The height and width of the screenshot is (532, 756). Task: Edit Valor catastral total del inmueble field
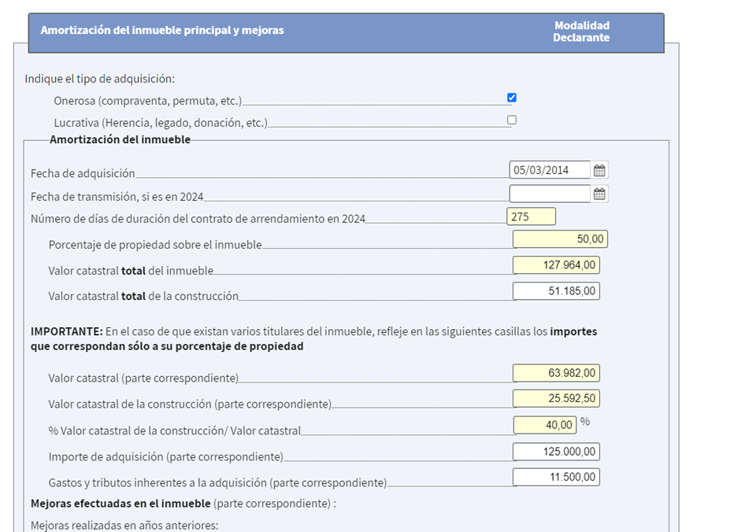click(557, 265)
